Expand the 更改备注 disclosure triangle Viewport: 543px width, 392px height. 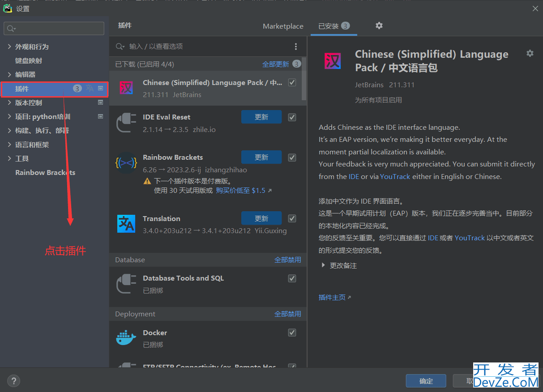tap(323, 265)
